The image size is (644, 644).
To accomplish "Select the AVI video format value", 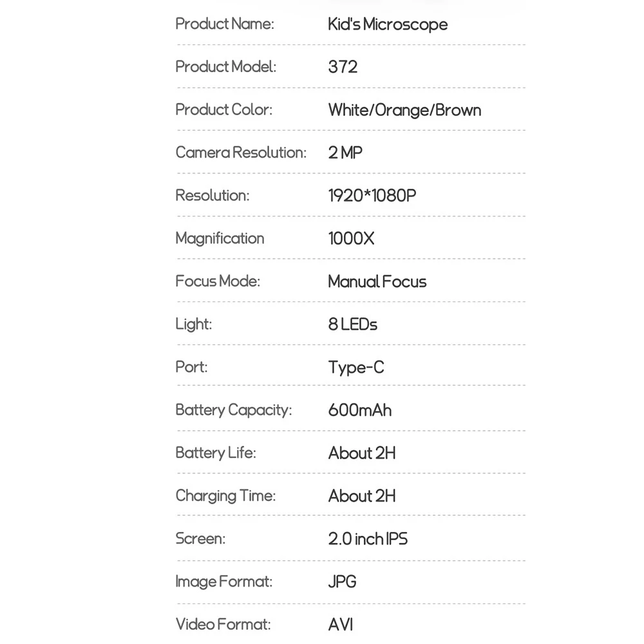I will 341,625.
